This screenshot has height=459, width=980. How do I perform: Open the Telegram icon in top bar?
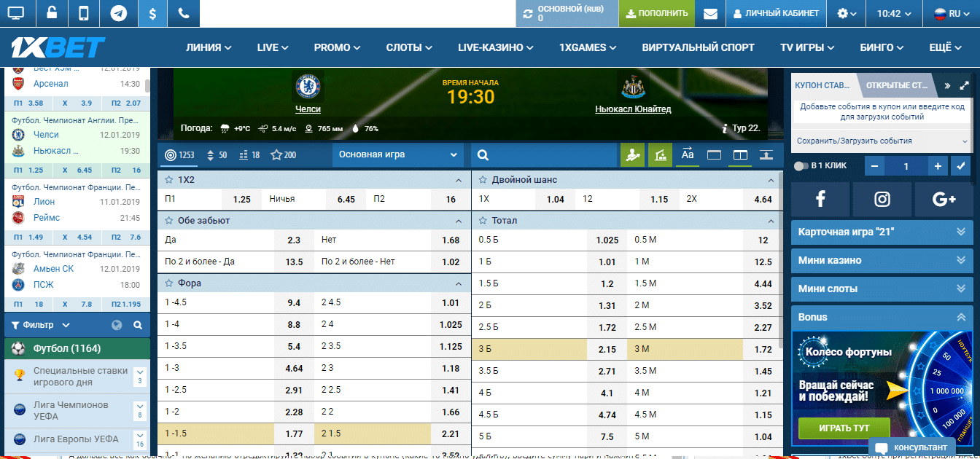[x=117, y=13]
